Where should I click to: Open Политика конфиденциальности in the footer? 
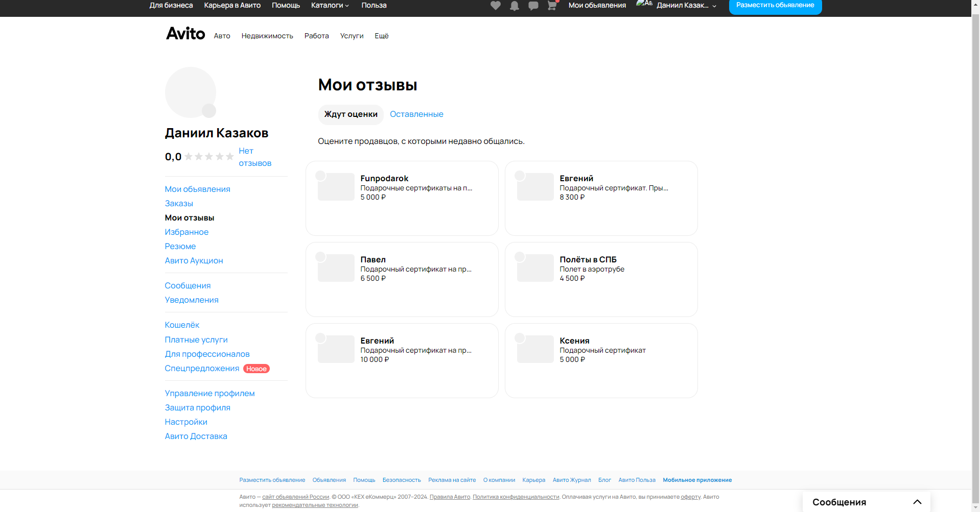coord(516,497)
